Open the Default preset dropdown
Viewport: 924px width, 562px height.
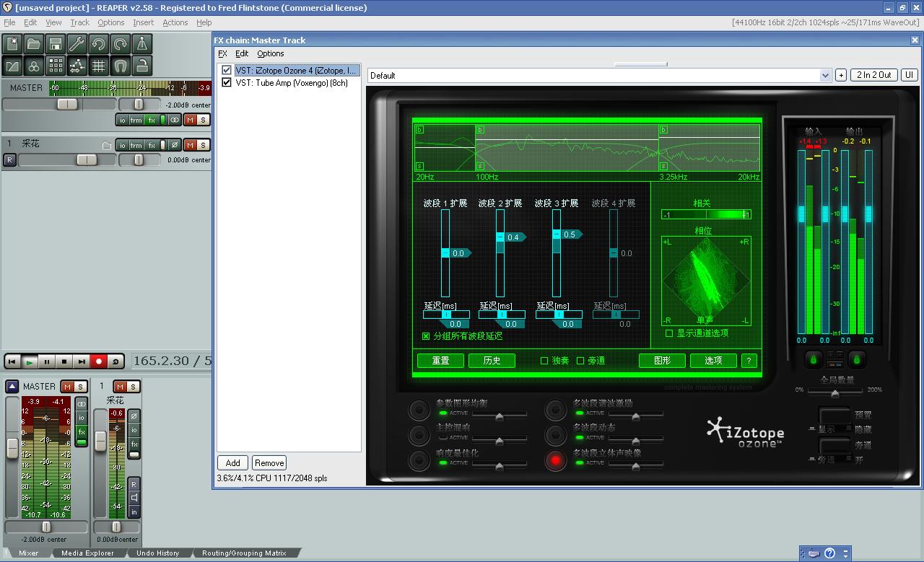[x=825, y=76]
